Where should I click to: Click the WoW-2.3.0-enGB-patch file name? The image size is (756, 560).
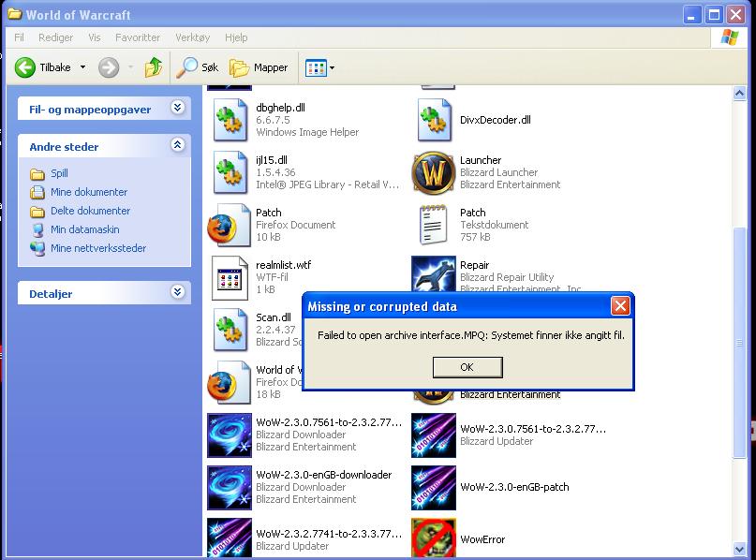(x=514, y=487)
